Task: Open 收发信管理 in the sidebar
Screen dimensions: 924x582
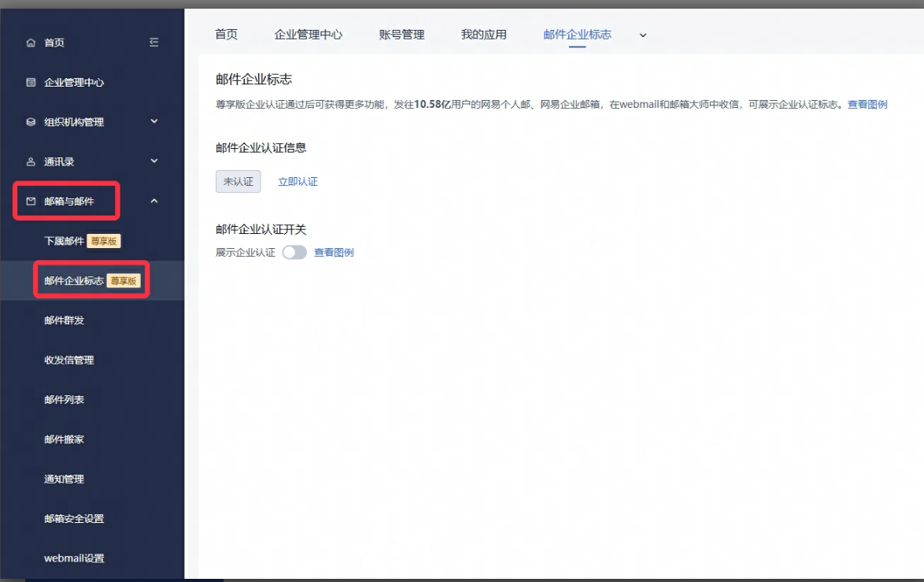Action: point(69,360)
